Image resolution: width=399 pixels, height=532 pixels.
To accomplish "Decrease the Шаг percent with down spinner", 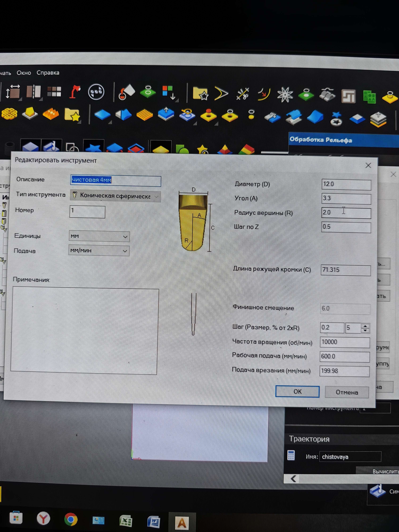I will pos(365,331).
